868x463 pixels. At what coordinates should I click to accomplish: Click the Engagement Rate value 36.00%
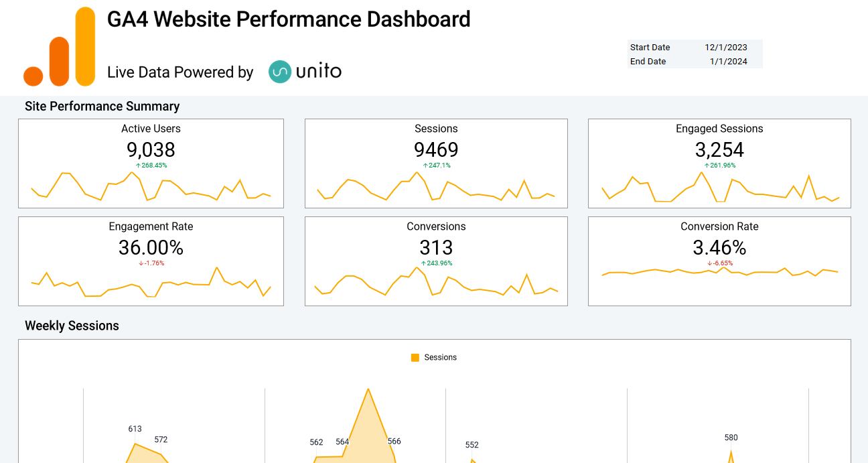click(151, 248)
